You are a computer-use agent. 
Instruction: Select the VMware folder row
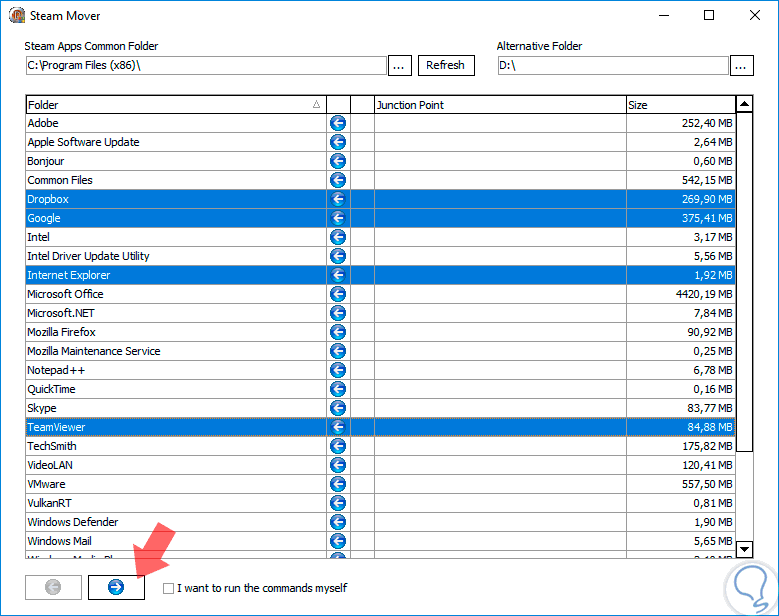[381, 484]
